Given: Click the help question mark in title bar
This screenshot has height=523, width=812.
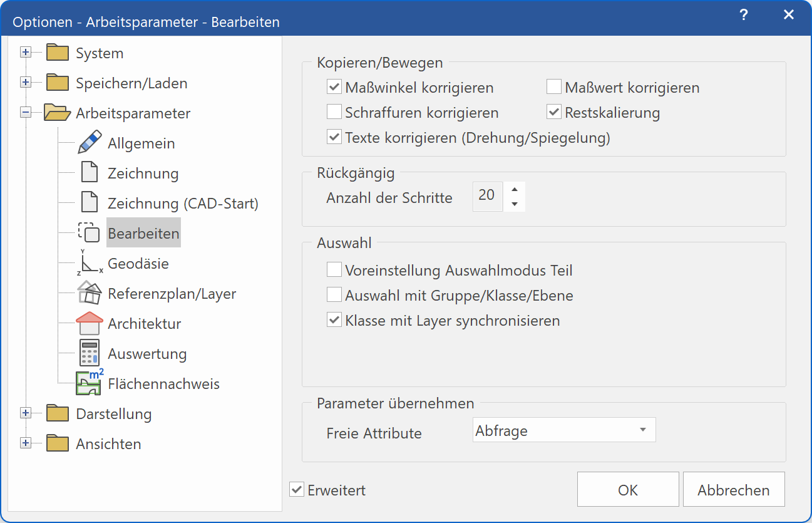Looking at the screenshot, I should (x=743, y=15).
